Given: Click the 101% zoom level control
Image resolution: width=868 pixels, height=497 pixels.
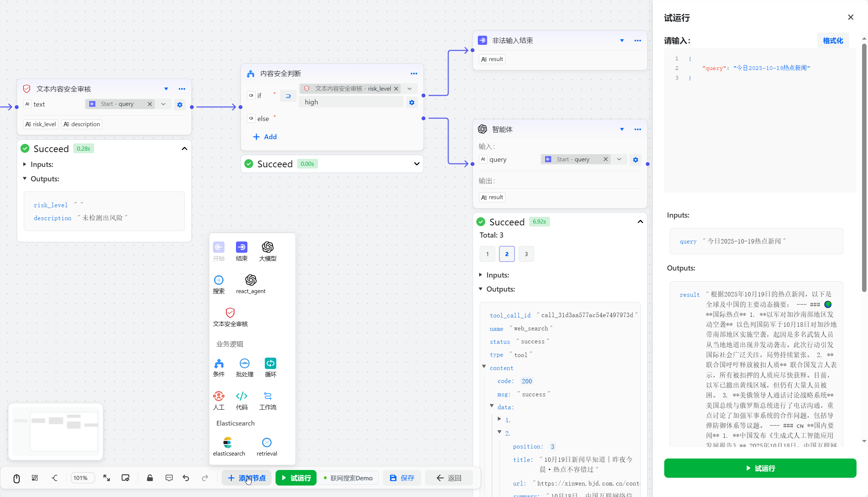Looking at the screenshot, I should (x=82, y=478).
